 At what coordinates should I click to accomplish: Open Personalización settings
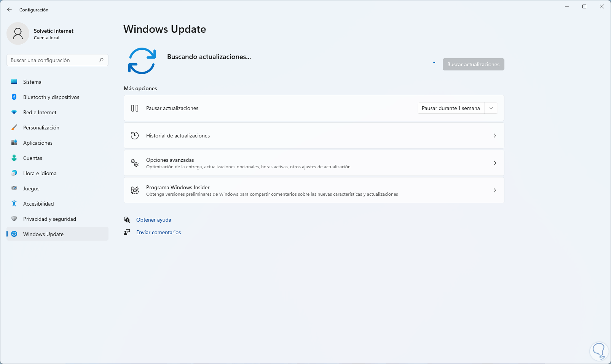(57, 128)
